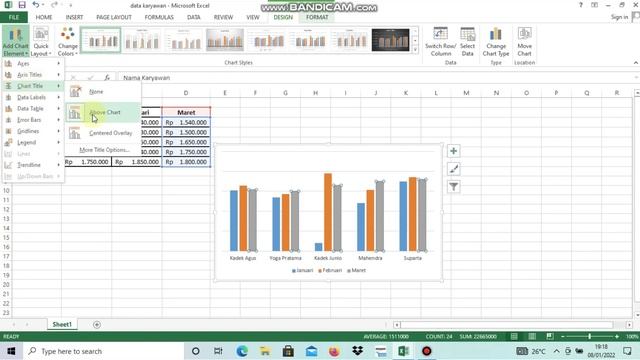Click Change Chart Type icon
This screenshot has width=640, height=360.
tap(496, 42)
